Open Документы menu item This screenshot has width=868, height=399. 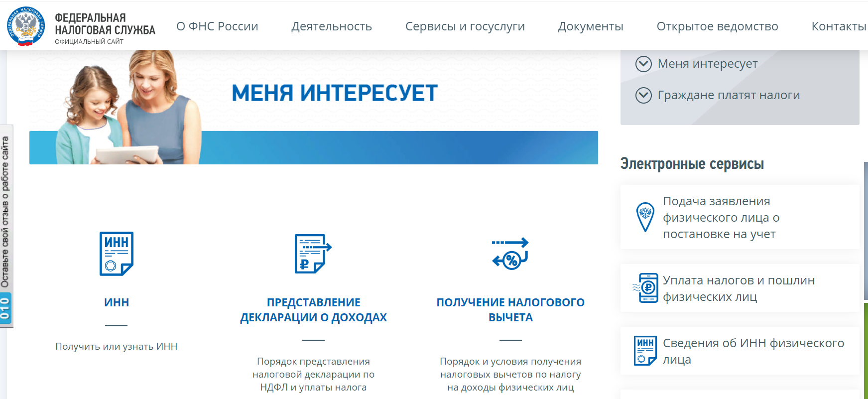[x=591, y=26]
